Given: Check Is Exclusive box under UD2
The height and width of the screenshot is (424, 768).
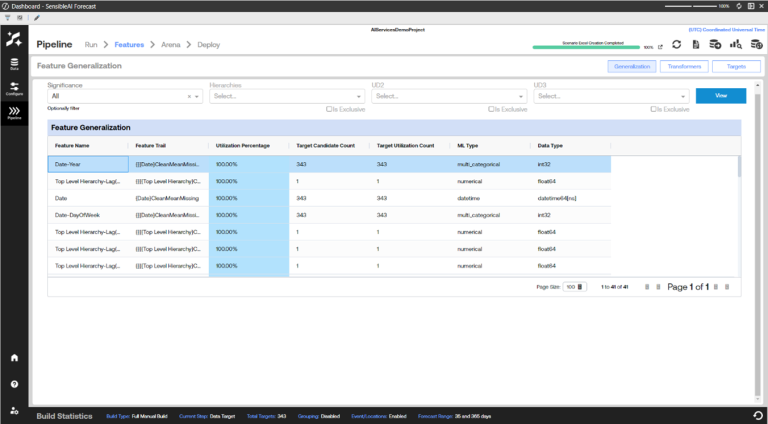Looking at the screenshot, I should click(491, 108).
